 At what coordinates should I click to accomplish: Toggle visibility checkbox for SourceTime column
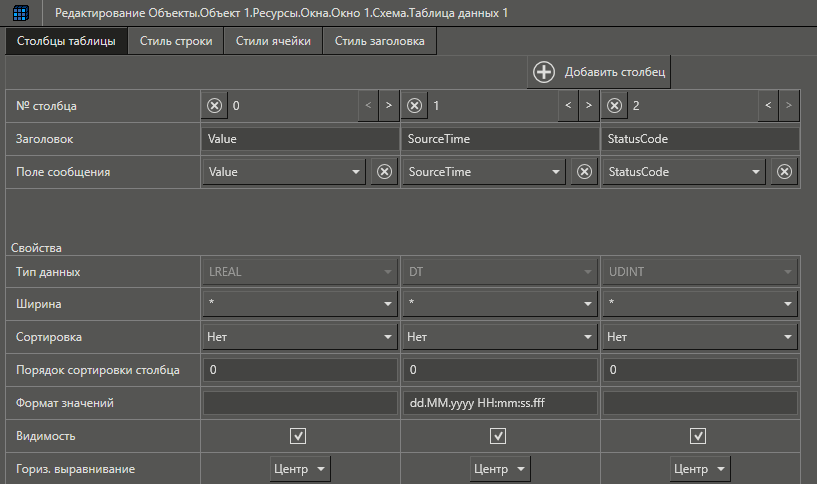point(498,436)
